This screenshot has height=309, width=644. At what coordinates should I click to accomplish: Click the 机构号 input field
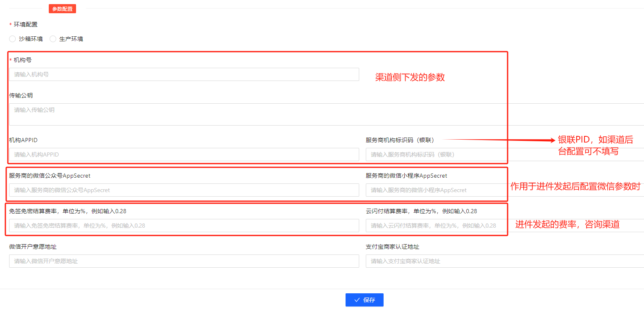(x=184, y=74)
